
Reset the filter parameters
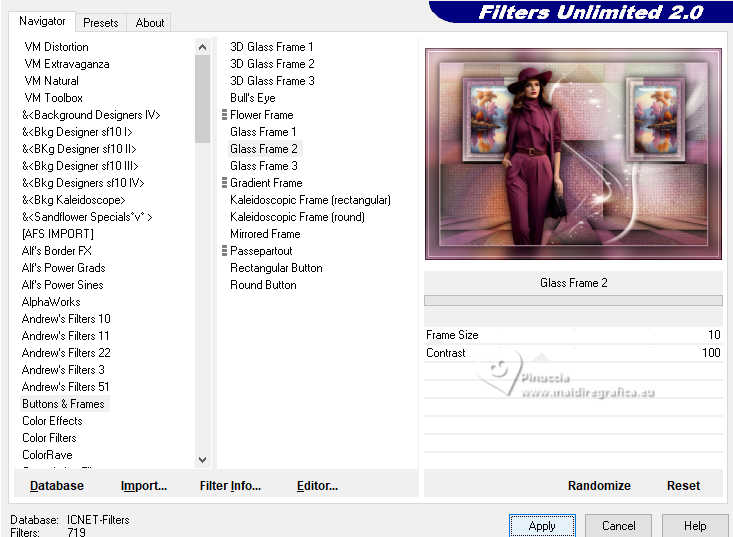(x=683, y=486)
